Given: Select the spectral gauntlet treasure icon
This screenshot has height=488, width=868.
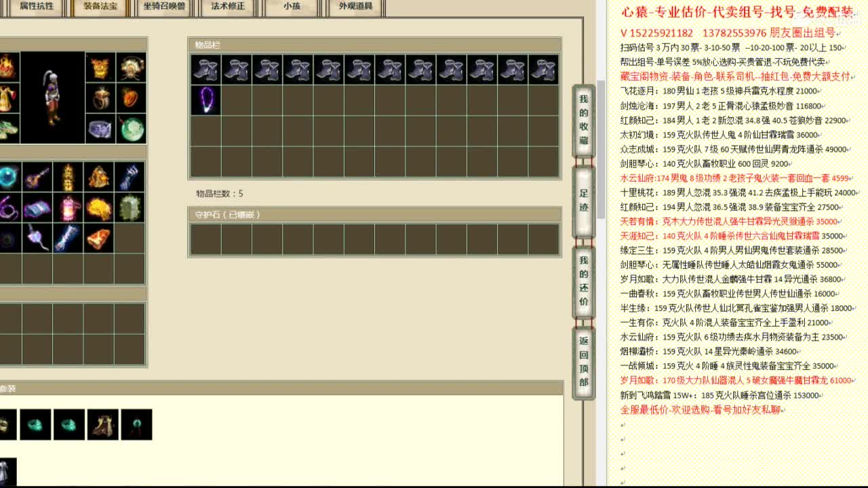Looking at the screenshot, I should (131, 177).
